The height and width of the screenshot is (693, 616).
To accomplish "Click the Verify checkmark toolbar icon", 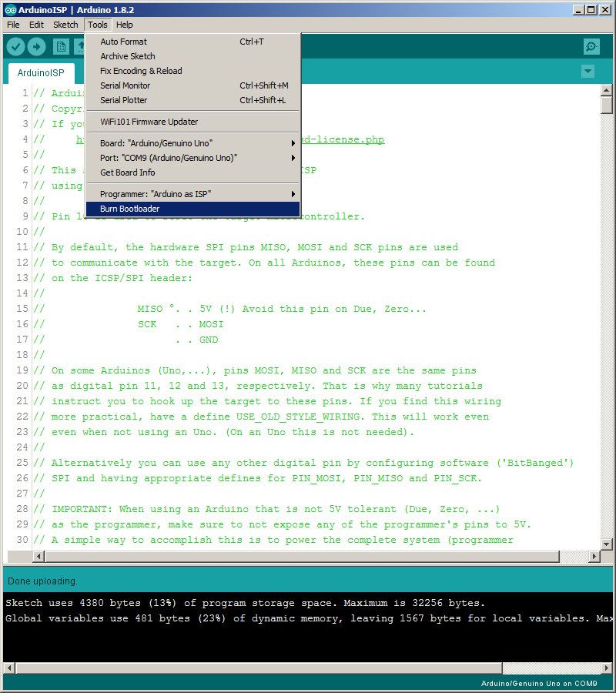I will click(x=15, y=47).
